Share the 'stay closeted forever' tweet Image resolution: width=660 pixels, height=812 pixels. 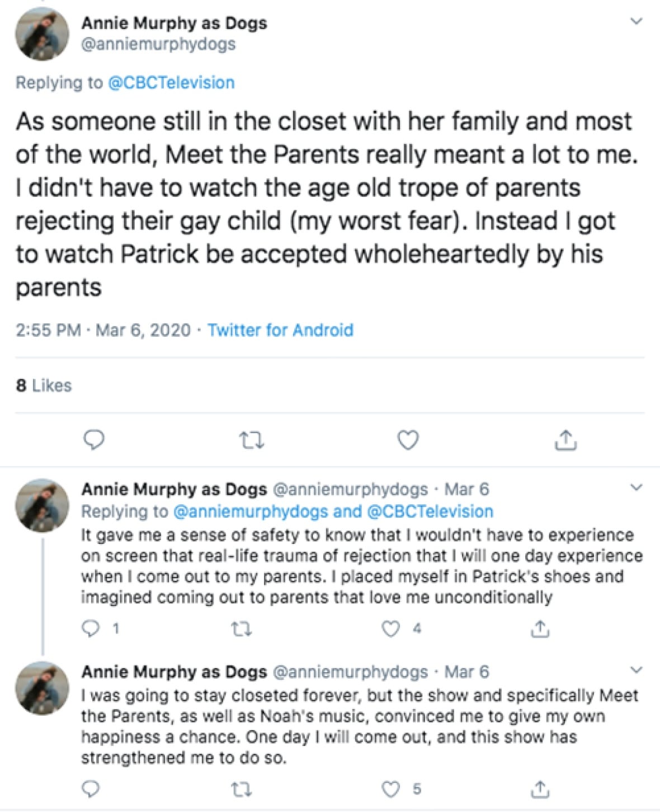coord(540,789)
